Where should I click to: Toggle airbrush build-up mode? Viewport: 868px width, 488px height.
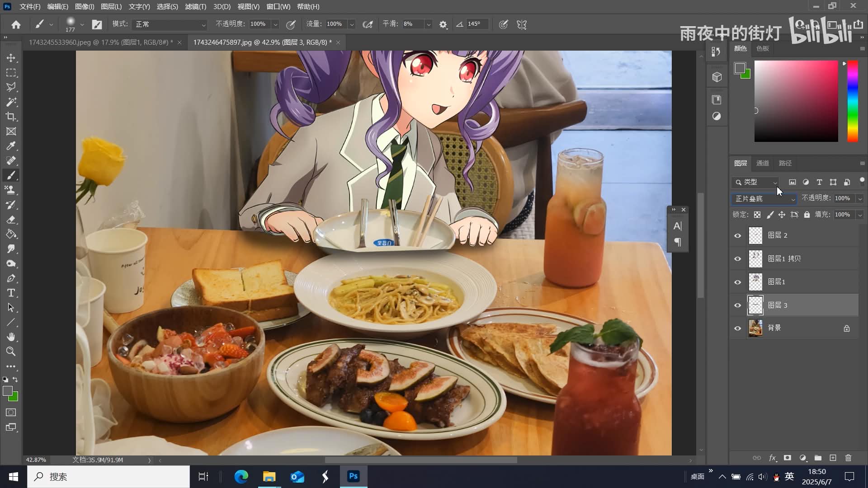pos(368,24)
